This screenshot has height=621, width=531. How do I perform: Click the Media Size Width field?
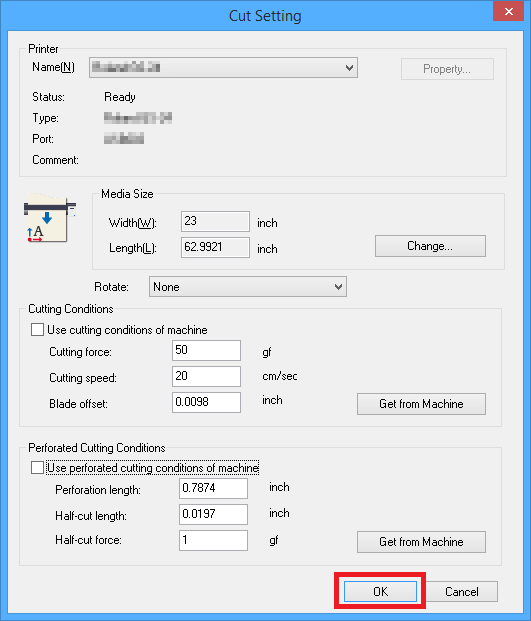(x=215, y=221)
